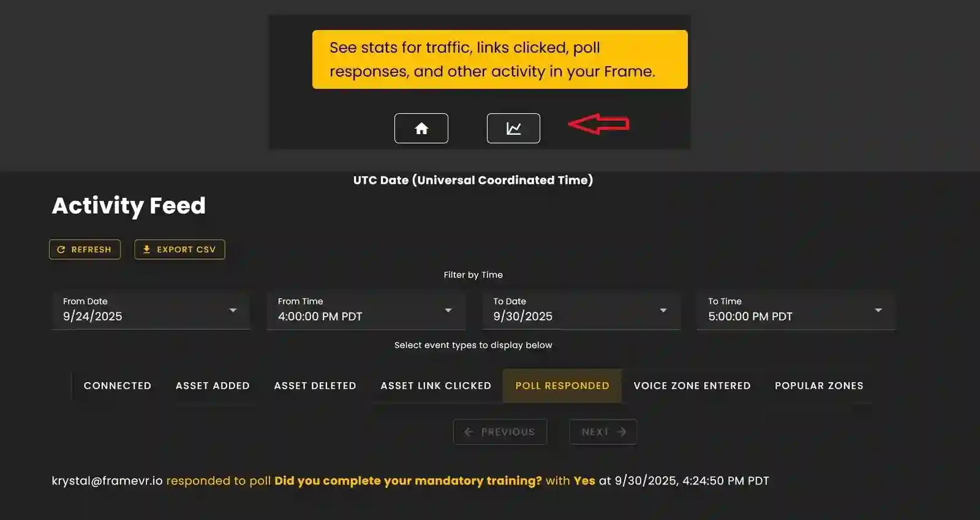This screenshot has height=520, width=980.
Task: Export activity feed as CSV
Action: (179, 249)
